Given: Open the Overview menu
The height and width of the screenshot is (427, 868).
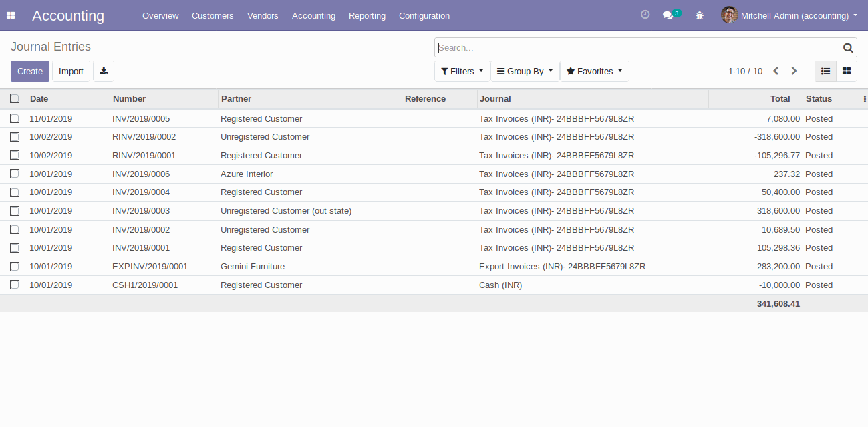Looking at the screenshot, I should click(160, 15).
